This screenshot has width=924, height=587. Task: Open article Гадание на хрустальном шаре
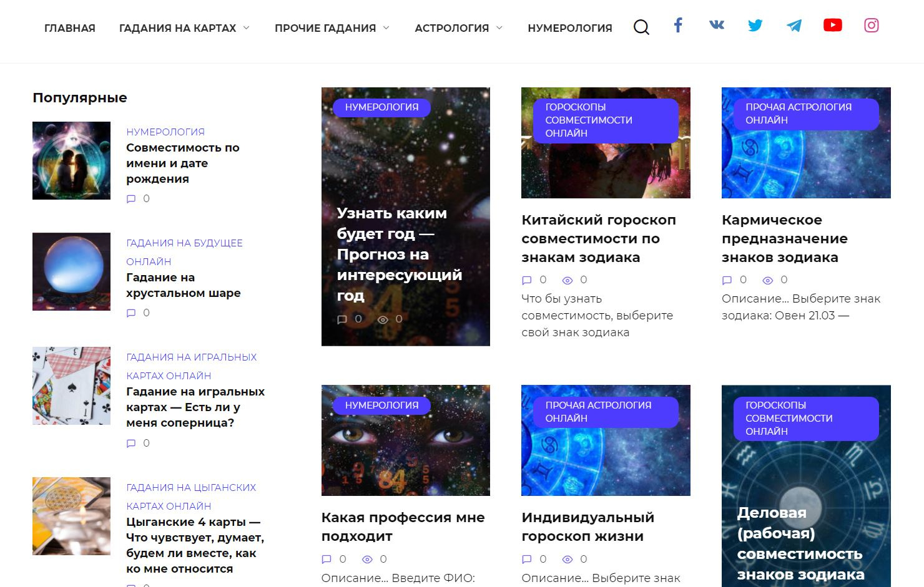pos(184,285)
